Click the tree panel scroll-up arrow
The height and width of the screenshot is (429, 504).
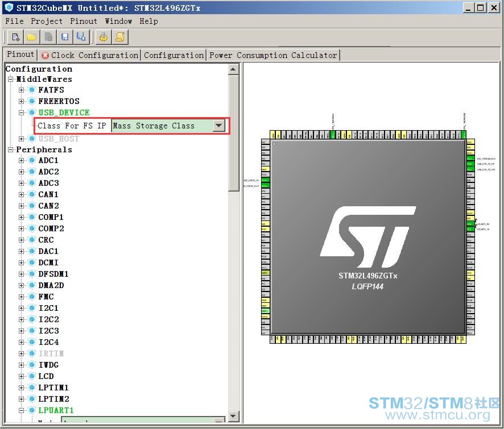click(x=233, y=69)
